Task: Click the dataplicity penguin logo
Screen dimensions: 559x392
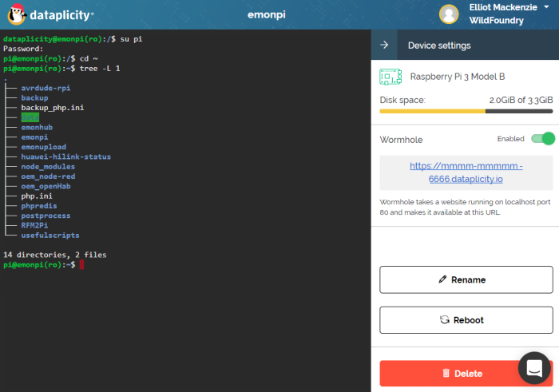Action: pyautogui.click(x=17, y=14)
